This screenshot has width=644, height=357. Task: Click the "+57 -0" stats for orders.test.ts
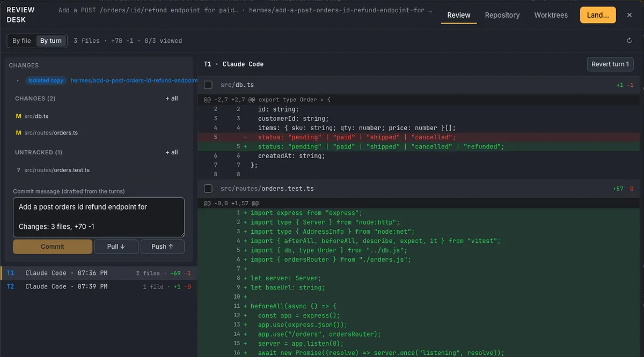pyautogui.click(x=623, y=189)
